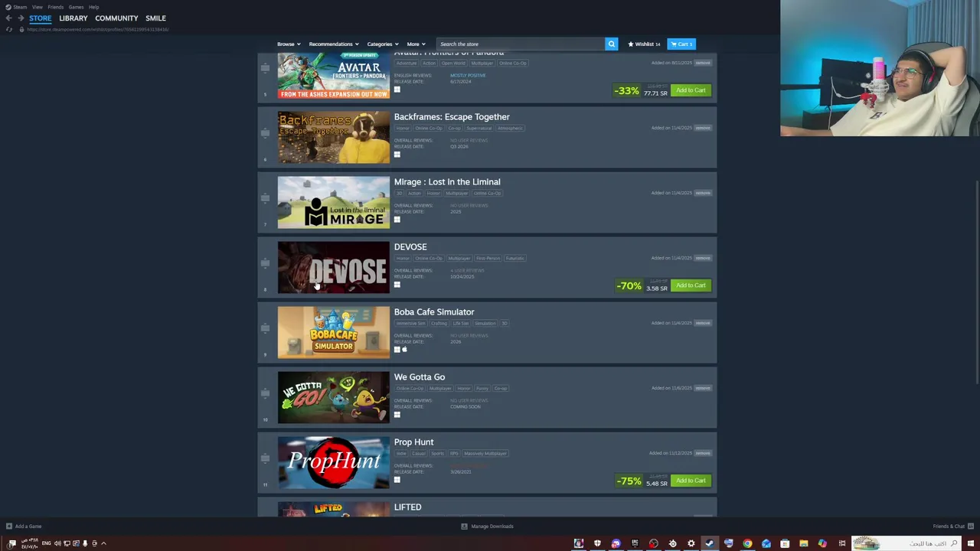Switch to the LIBRARY tab
The width and height of the screenshot is (980, 551).
click(x=73, y=18)
